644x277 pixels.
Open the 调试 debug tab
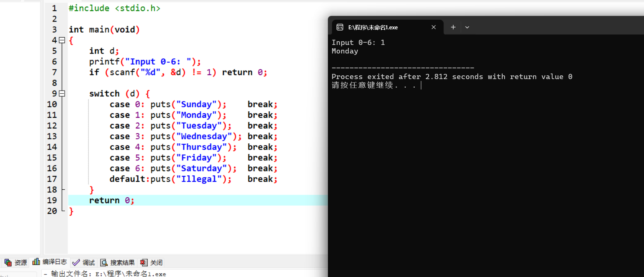pos(84,263)
